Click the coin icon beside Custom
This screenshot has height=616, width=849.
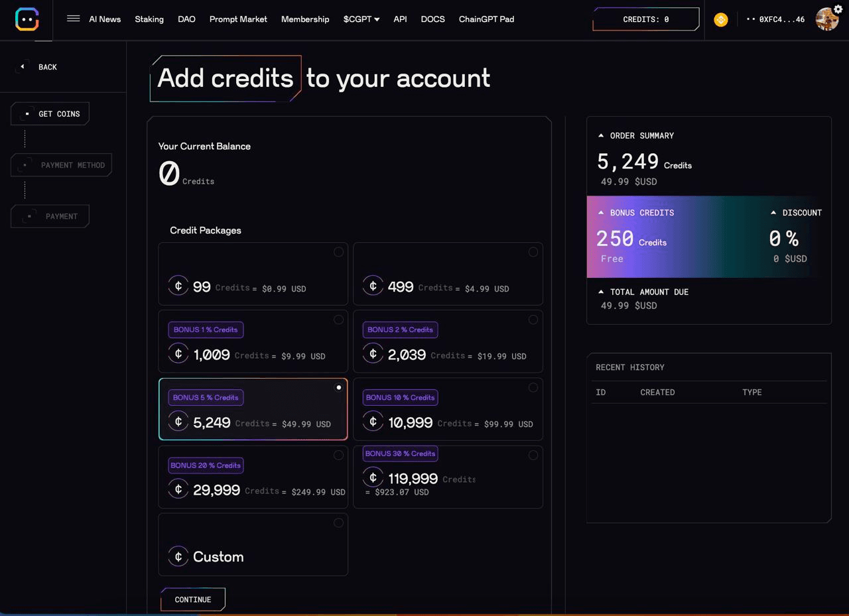click(178, 556)
